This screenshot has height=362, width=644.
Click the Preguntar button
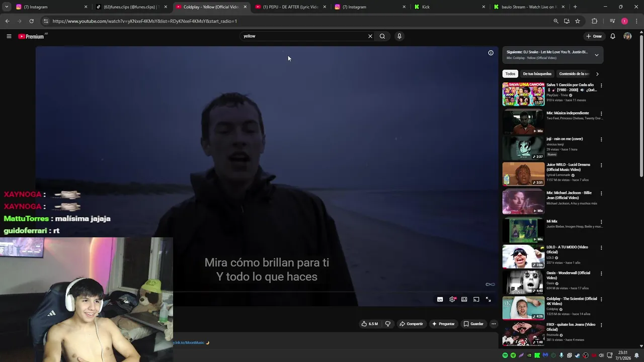[x=443, y=324]
